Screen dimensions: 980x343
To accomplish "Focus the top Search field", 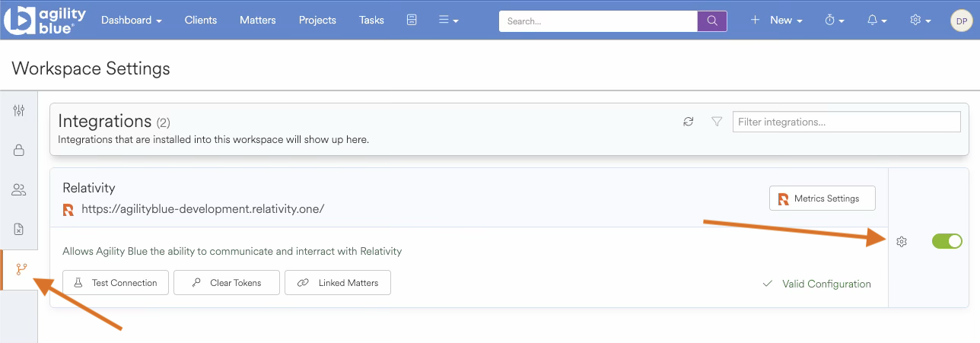I will 598,21.
